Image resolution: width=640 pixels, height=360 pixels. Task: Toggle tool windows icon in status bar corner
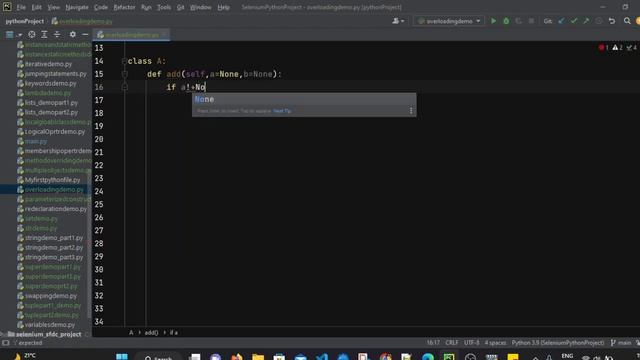(x=6, y=343)
